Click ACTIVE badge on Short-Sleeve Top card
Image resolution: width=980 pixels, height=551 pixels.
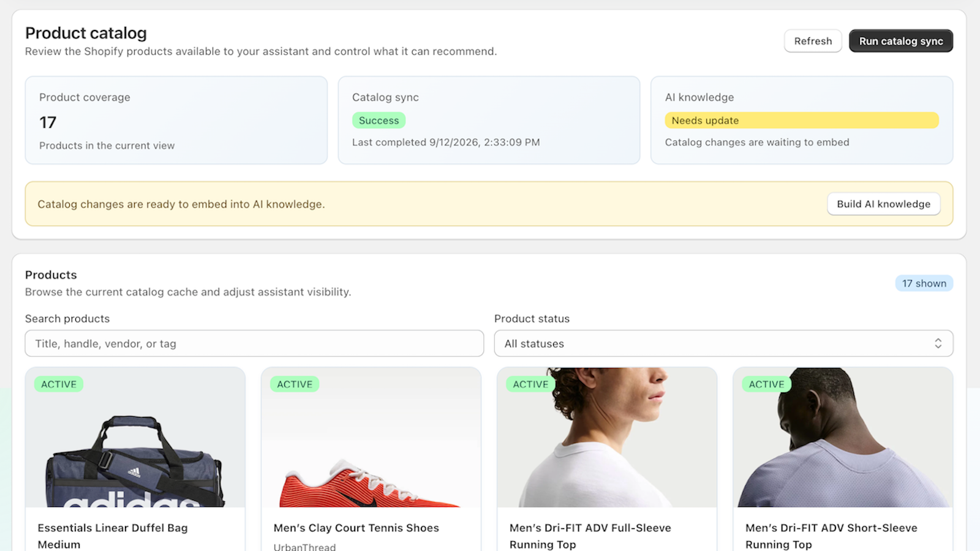(x=766, y=384)
